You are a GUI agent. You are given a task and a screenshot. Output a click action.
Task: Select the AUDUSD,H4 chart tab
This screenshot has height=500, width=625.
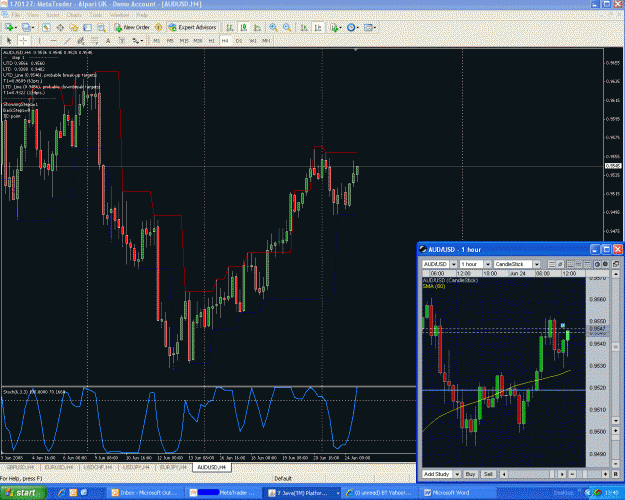tap(212, 467)
